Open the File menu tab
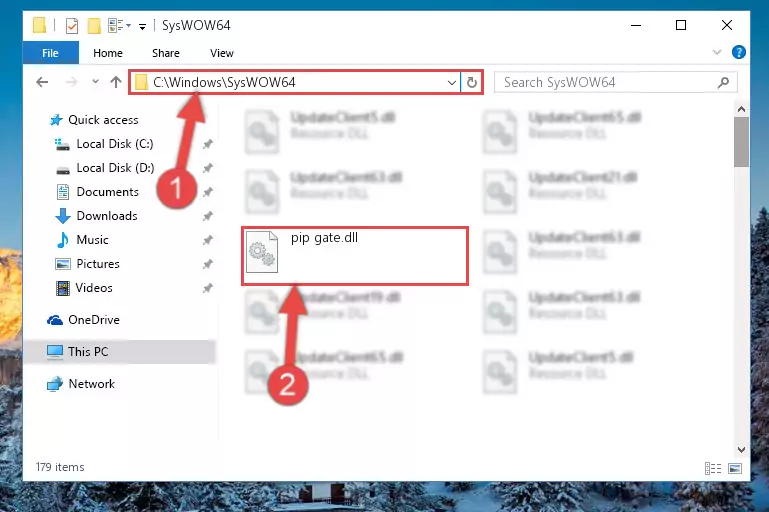This screenshot has height=512, width=769. click(51, 53)
